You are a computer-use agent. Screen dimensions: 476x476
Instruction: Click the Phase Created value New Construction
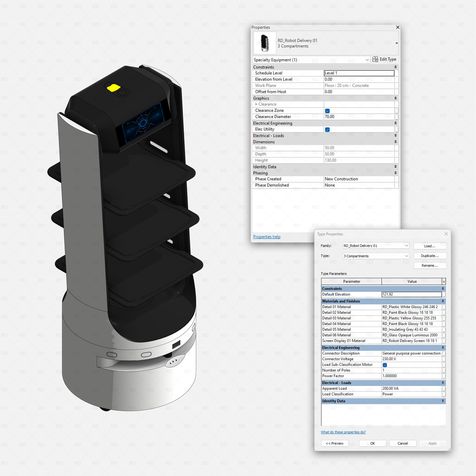359,179
